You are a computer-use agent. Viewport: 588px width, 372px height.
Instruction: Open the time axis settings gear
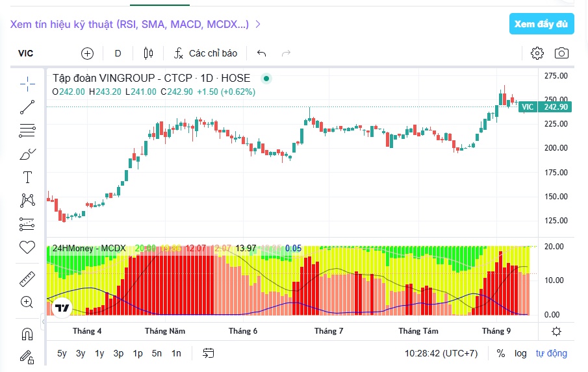click(557, 332)
